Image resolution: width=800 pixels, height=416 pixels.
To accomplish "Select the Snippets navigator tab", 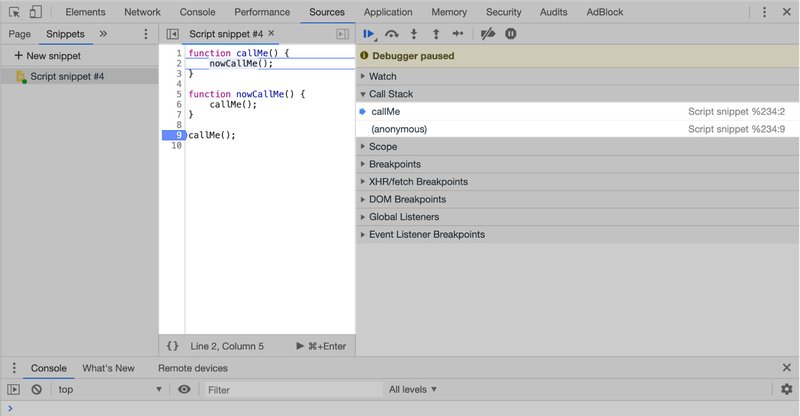I will 65,34.
